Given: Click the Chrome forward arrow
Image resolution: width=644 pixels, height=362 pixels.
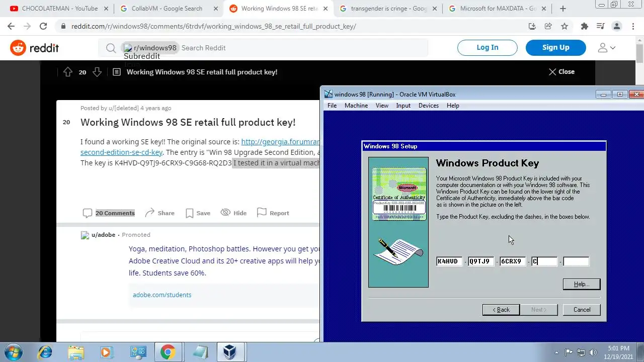Looking at the screenshot, I should 27,26.
